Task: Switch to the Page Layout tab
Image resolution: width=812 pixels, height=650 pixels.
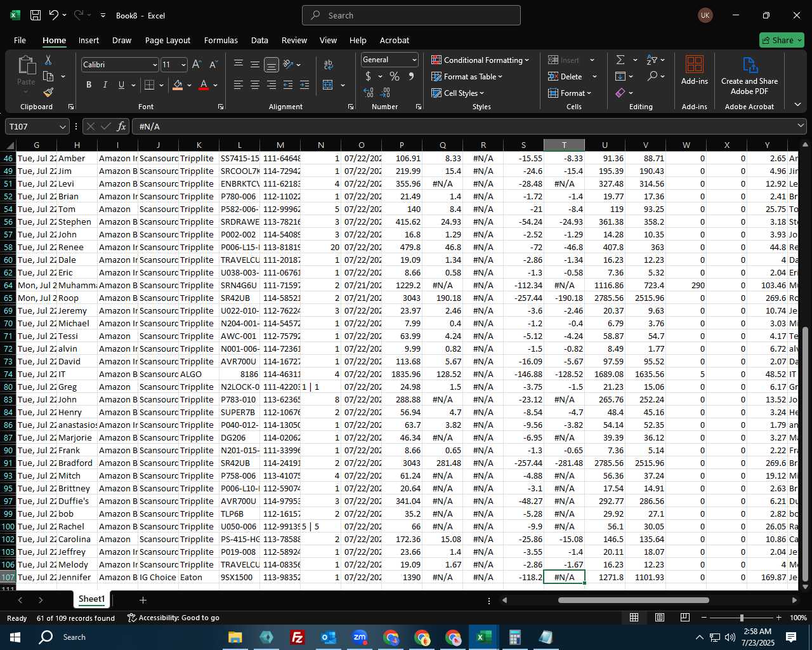Action: 167,40
